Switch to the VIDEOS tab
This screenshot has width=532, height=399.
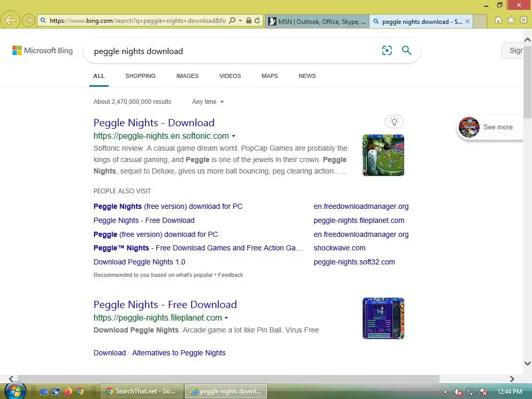(x=230, y=76)
